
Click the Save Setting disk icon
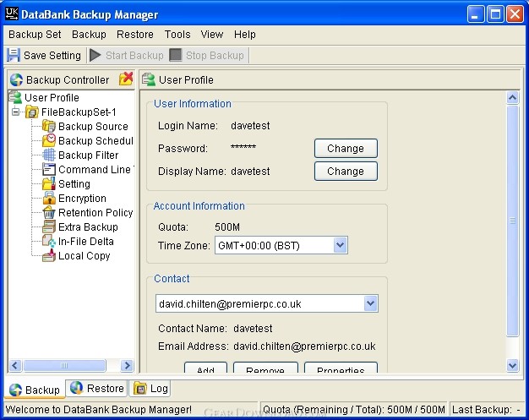pos(14,55)
